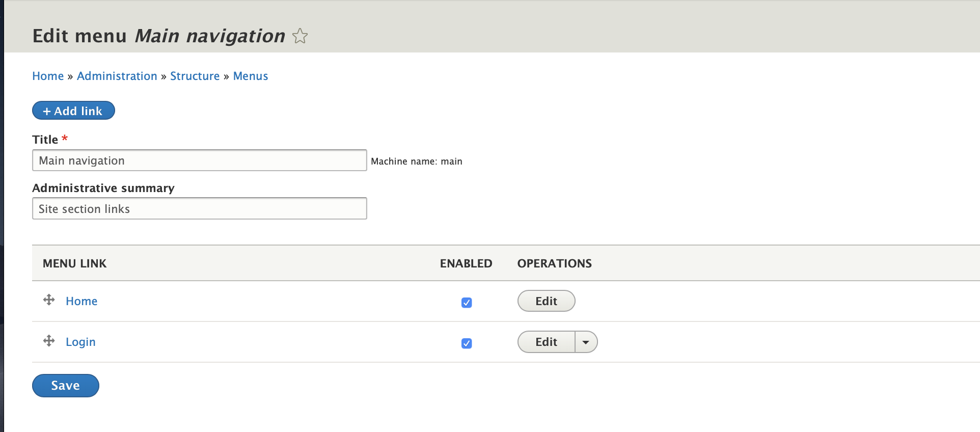Viewport: 980px width, 432px height.
Task: Open the Home menu link in table
Action: tap(81, 301)
